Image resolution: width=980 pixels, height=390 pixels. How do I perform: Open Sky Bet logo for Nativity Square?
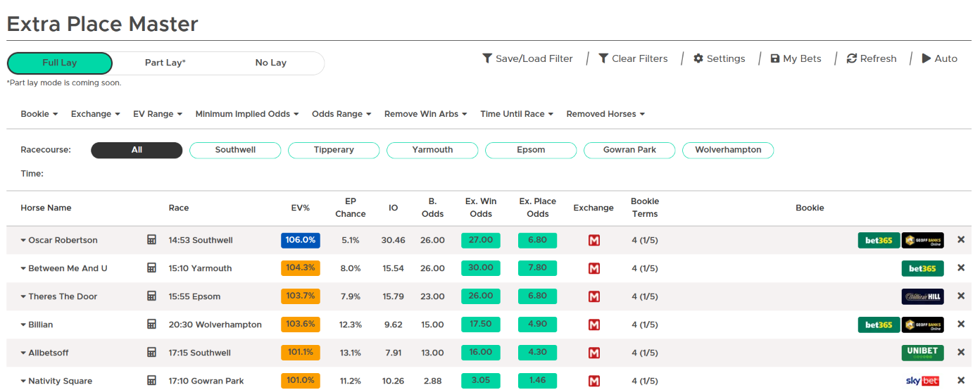pos(923,381)
